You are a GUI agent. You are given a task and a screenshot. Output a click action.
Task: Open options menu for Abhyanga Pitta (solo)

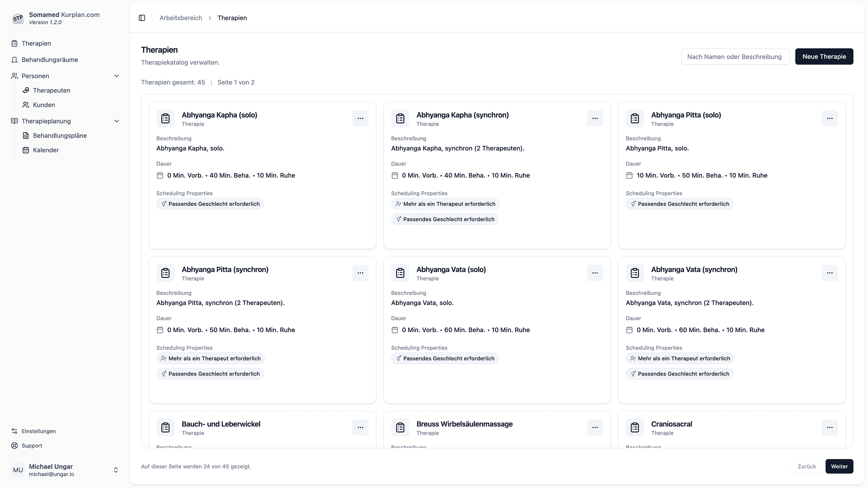pos(830,118)
